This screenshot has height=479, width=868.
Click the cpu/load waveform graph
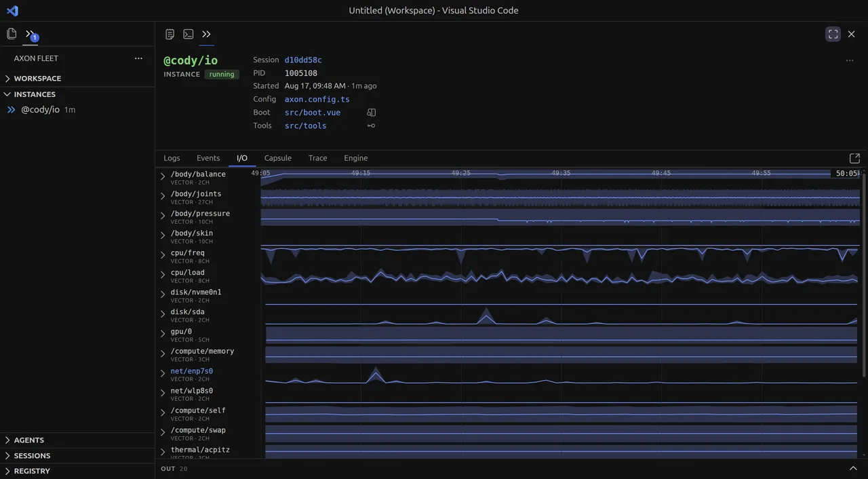pos(561,277)
